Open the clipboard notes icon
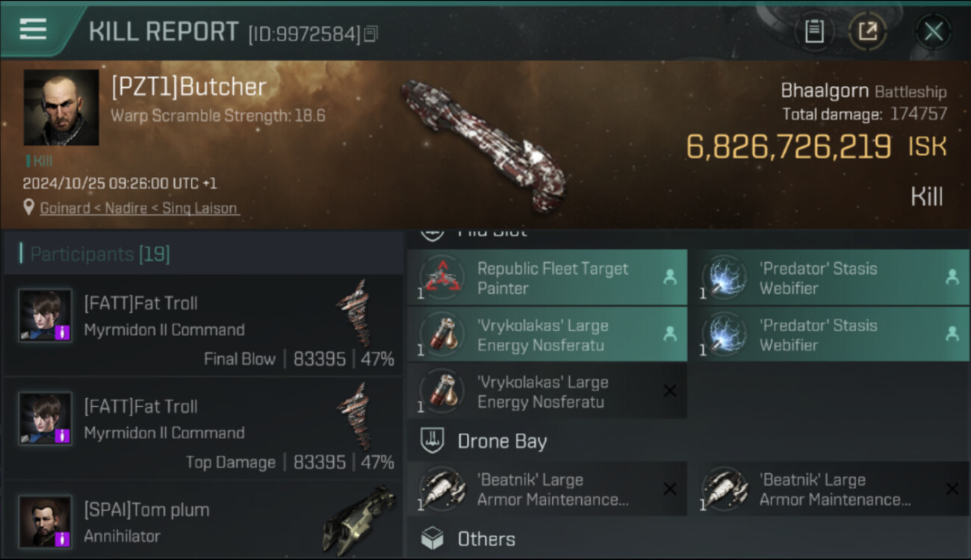971x560 pixels. [x=814, y=31]
